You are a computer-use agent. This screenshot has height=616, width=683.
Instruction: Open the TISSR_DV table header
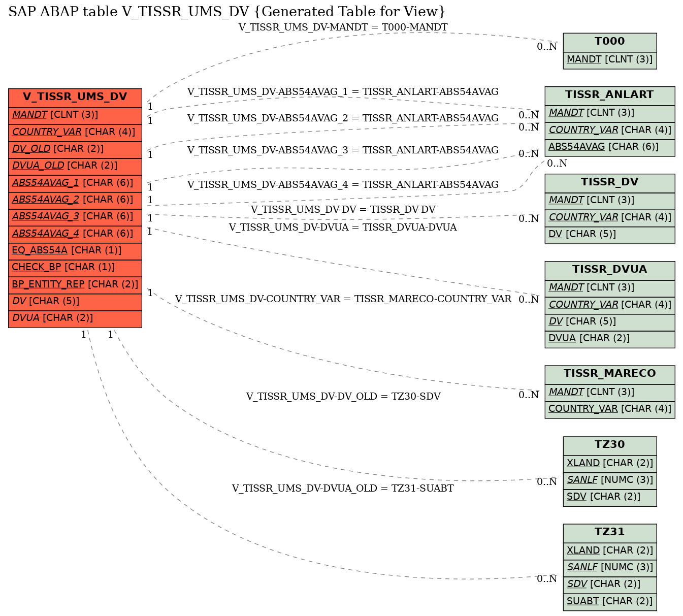tap(610, 183)
